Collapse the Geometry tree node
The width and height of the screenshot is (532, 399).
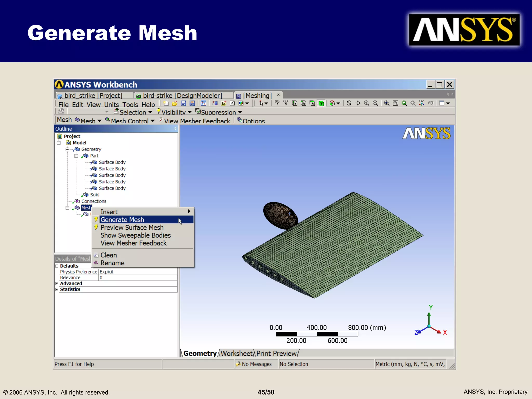click(x=67, y=149)
